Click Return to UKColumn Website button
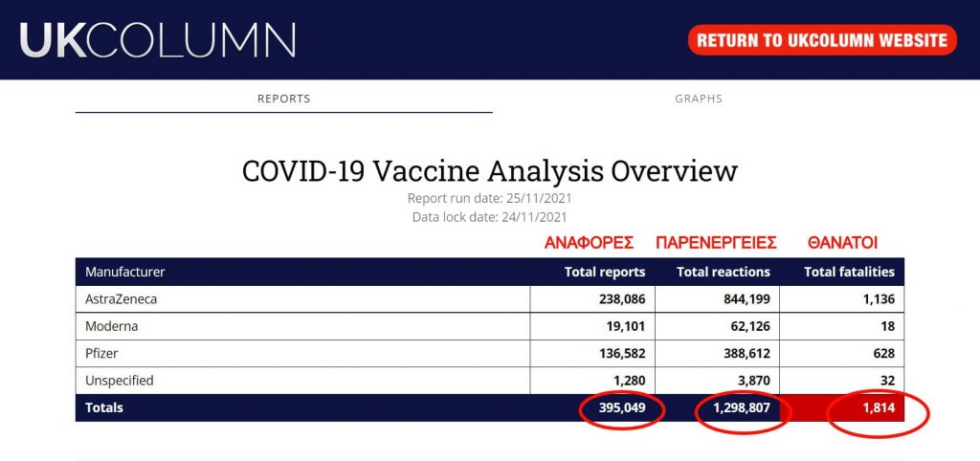Image resolution: width=980 pixels, height=461 pixels. [x=822, y=40]
